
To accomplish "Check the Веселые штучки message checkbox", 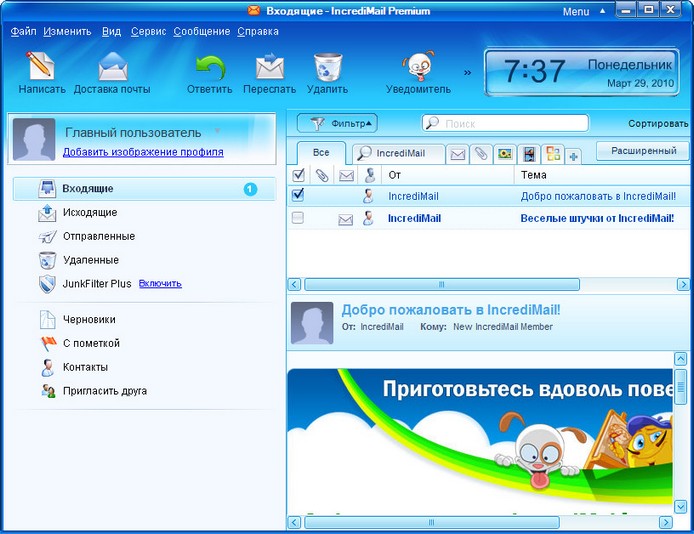I will 298,218.
